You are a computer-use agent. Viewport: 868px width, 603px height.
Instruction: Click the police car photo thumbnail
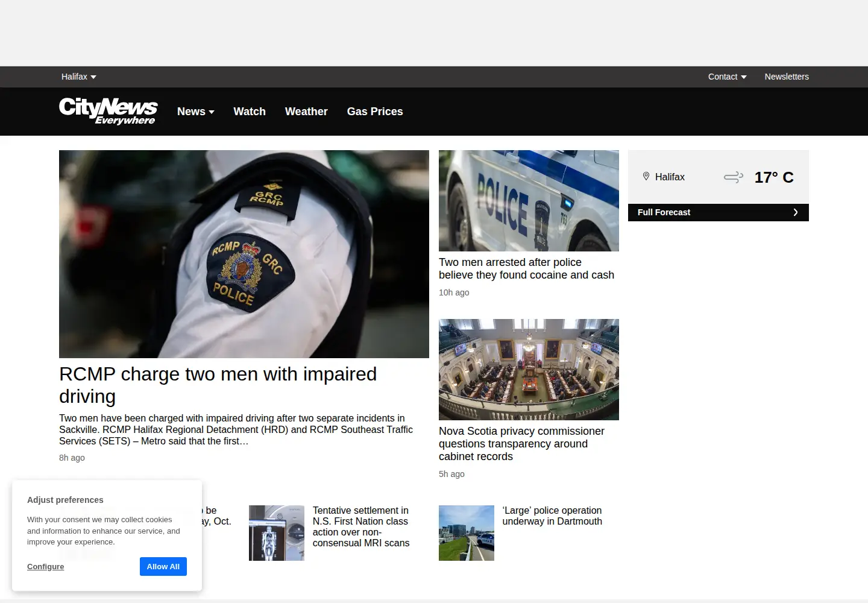529,201
